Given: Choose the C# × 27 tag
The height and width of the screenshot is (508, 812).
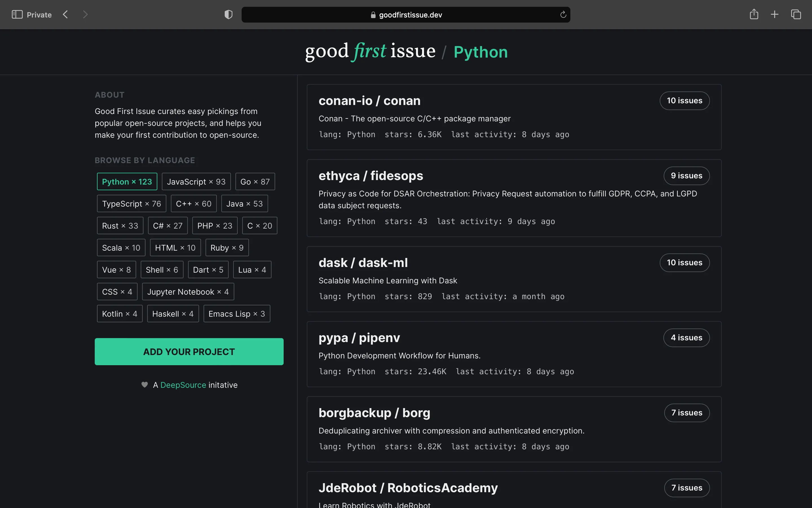Looking at the screenshot, I should (168, 225).
